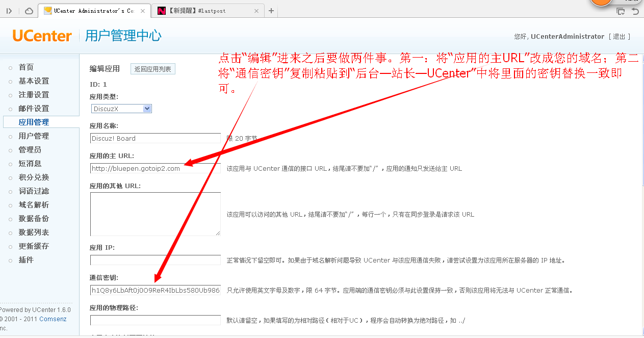This screenshot has width=644, height=338.
Task: Select 邮件设置 in the sidebar
Action: coord(34,109)
